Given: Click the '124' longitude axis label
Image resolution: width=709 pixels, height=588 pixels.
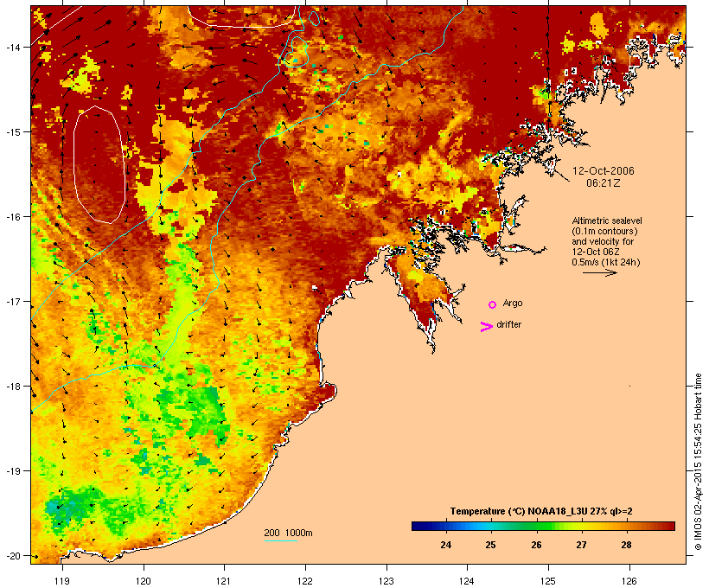Looking at the screenshot, I should tap(467, 581).
